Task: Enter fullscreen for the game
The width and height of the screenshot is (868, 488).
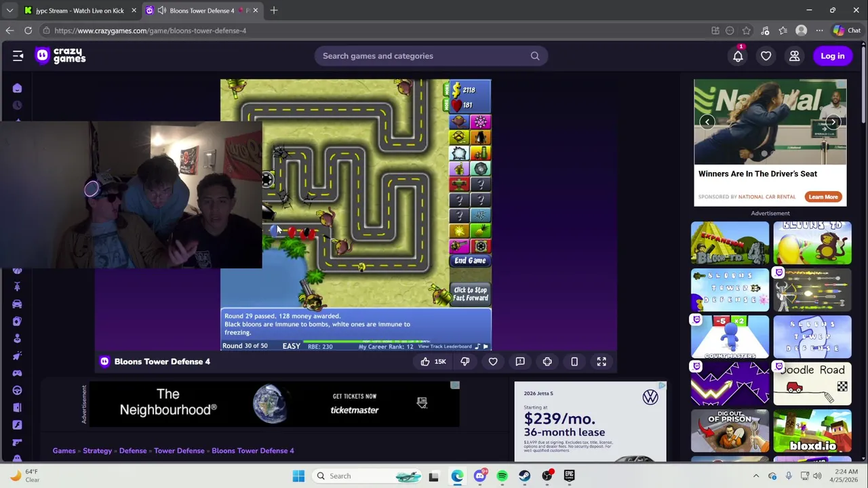Action: pyautogui.click(x=601, y=362)
